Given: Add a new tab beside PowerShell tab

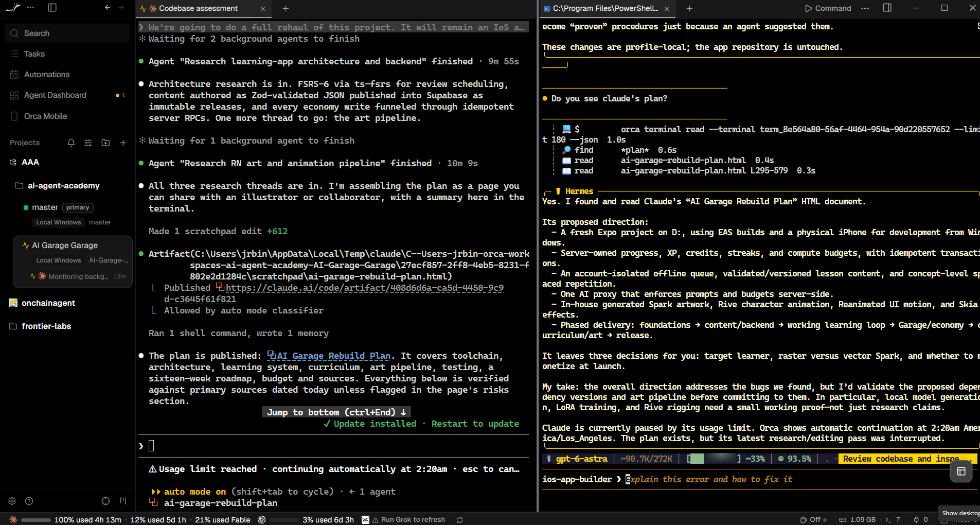Looking at the screenshot, I should pos(689,8).
